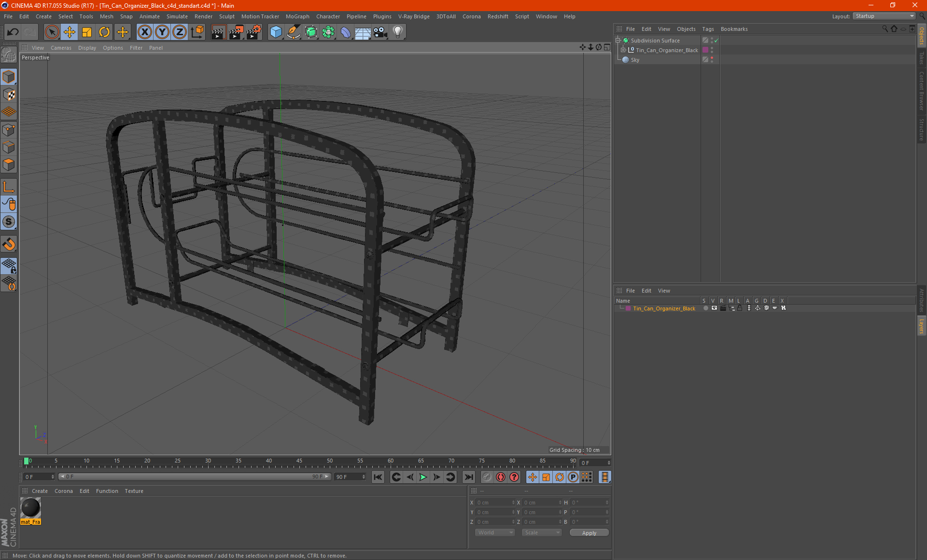Click the Apply button in coordinates panel
927x560 pixels.
[586, 533]
